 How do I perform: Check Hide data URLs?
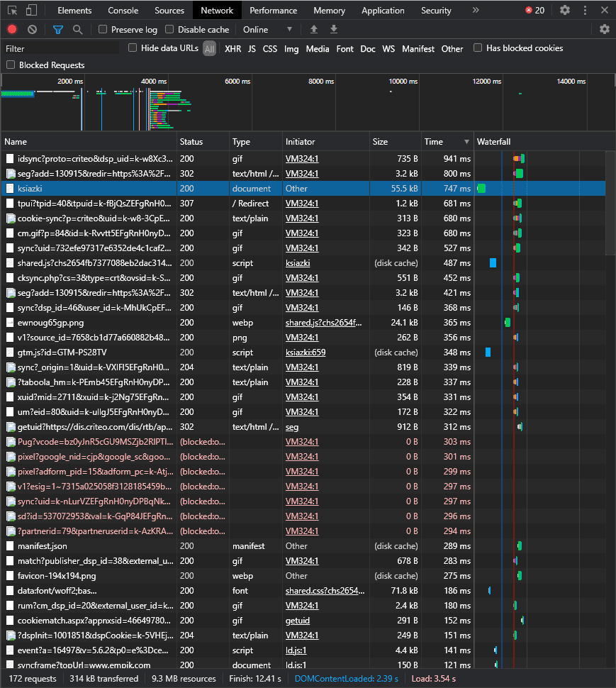pos(133,48)
